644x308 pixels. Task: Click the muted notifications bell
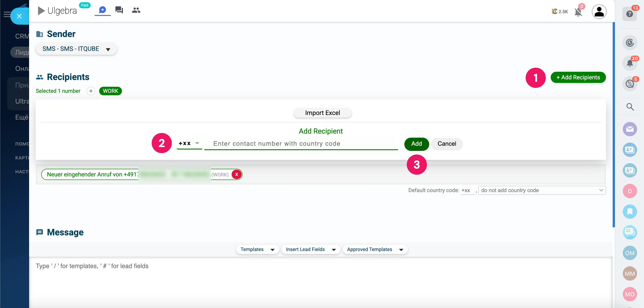(578, 12)
